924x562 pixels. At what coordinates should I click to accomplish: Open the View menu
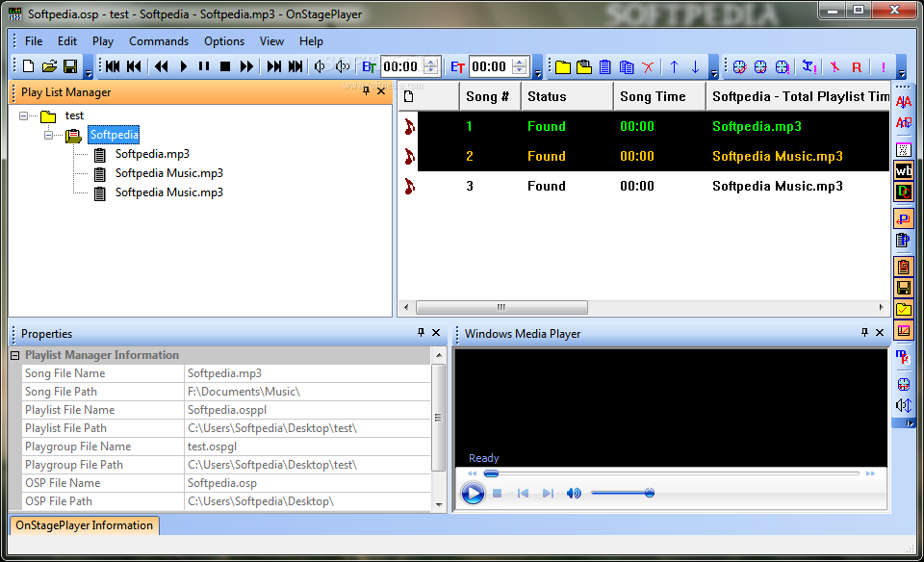(271, 41)
